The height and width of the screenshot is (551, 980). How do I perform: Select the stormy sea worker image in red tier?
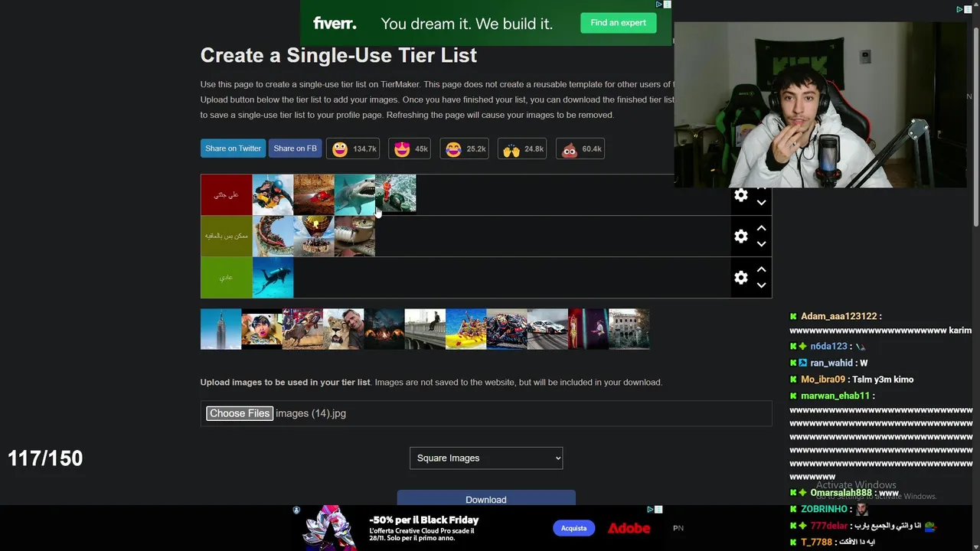tap(396, 195)
